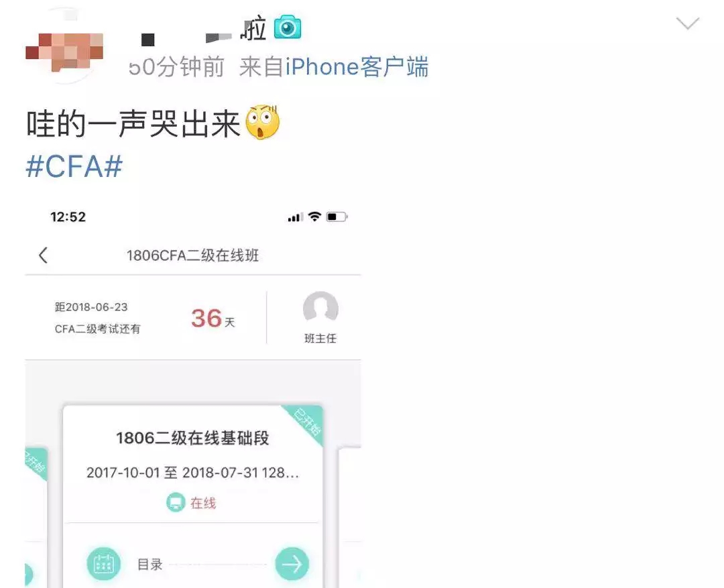Tap the 已开始 corner ribbon
Viewport: 724px width, 588px height.
click(306, 422)
